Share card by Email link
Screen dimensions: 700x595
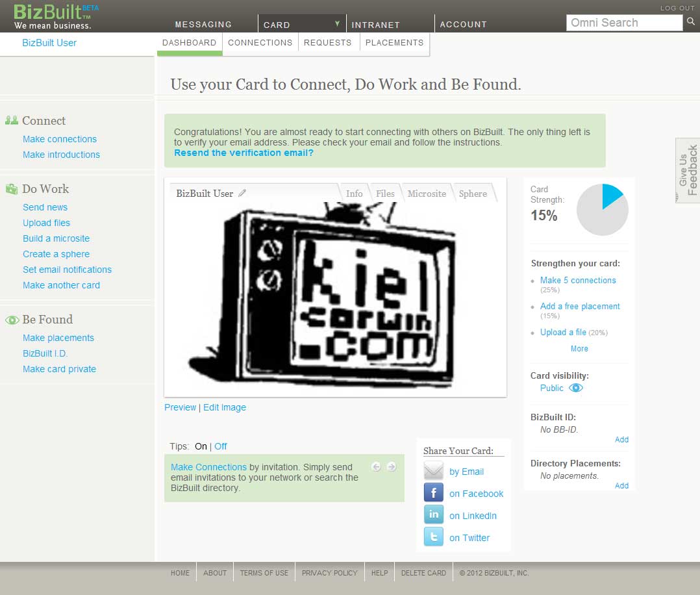pos(466,472)
